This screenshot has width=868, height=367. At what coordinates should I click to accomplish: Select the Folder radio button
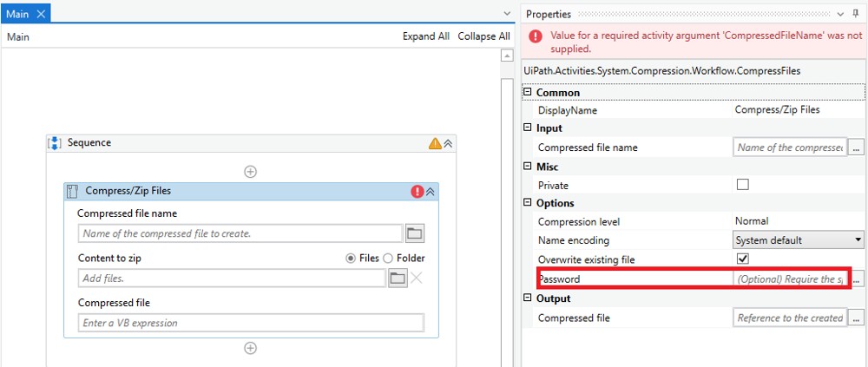388,258
